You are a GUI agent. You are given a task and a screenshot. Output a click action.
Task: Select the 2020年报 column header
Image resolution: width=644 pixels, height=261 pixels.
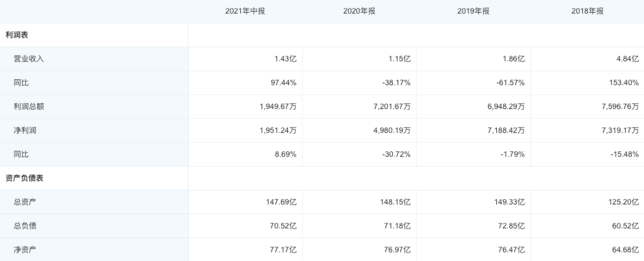click(360, 11)
